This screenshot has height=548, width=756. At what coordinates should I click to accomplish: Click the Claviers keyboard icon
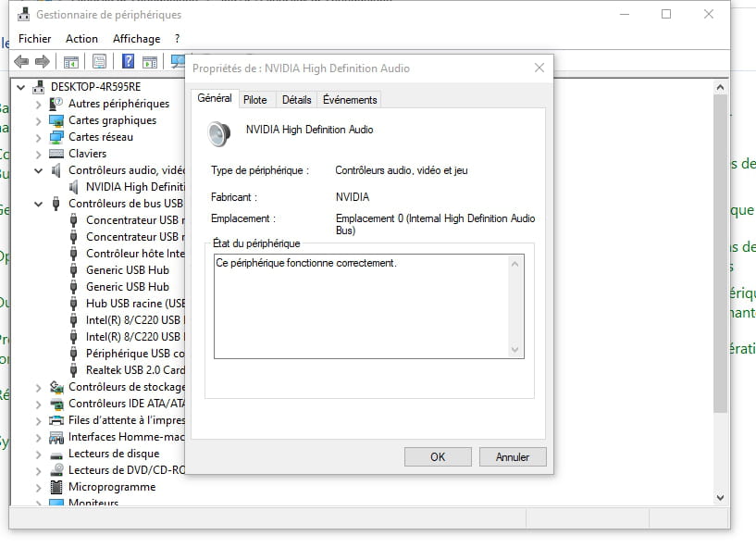[56, 154]
